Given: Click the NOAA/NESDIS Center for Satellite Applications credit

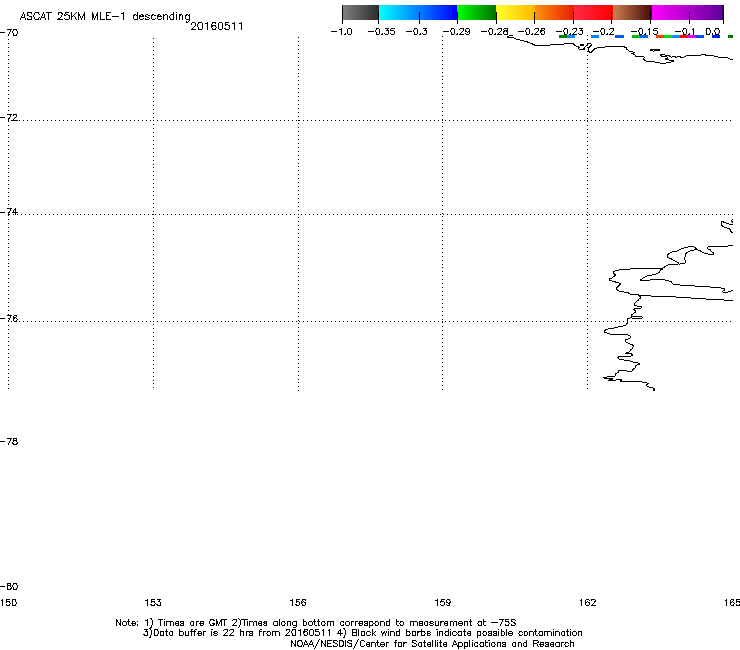Looking at the screenshot, I should tap(432, 644).
